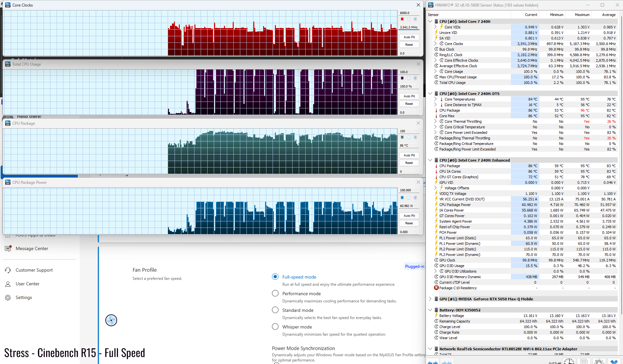Click the chip icon of the 240H: DTS group

click(x=436, y=94)
